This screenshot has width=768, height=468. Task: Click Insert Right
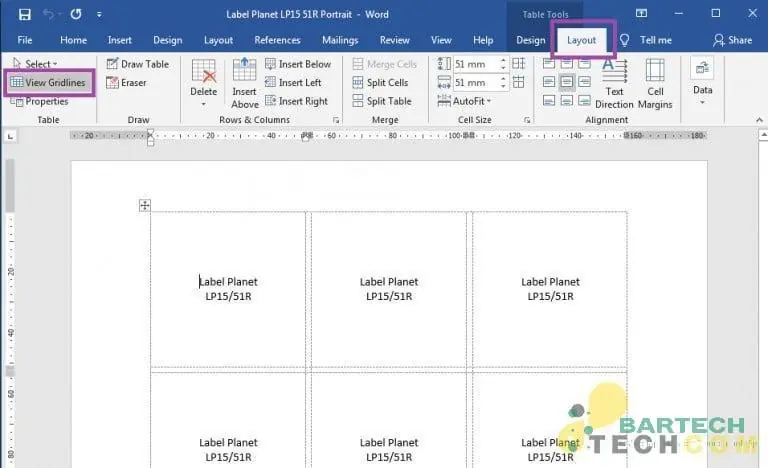[296, 101]
